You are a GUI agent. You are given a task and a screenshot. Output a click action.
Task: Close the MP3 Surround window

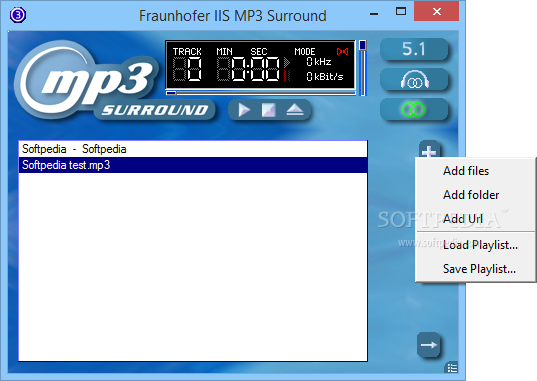coord(436,11)
